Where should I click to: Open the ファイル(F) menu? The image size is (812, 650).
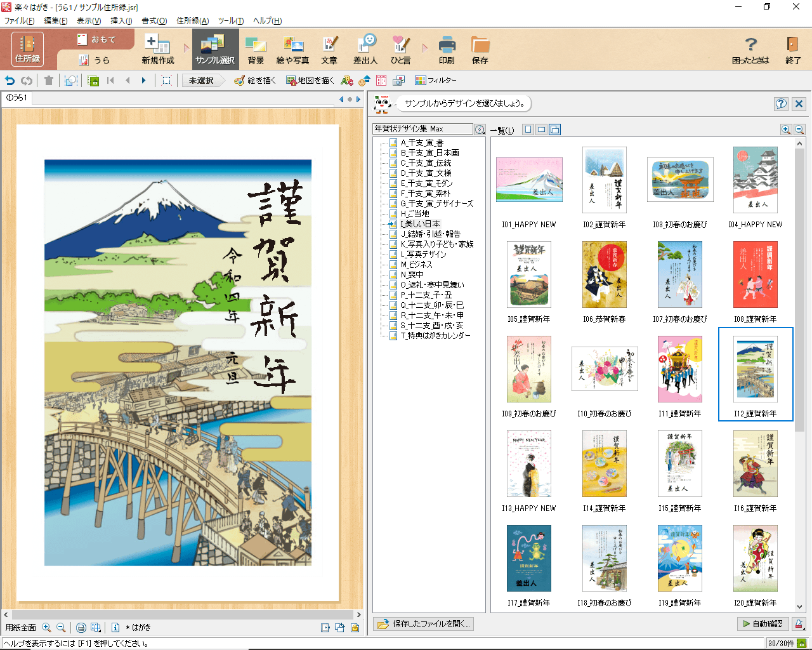pyautogui.click(x=20, y=21)
